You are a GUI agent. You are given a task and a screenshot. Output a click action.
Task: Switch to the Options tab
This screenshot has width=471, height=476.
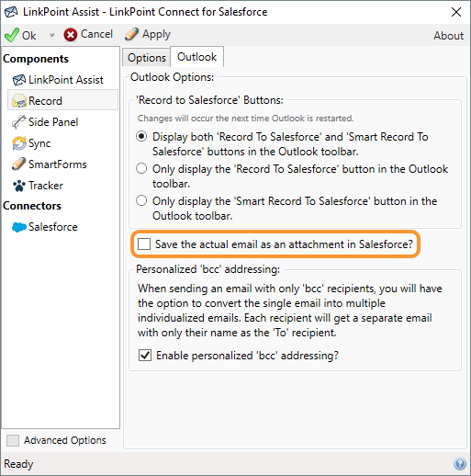coord(147,58)
